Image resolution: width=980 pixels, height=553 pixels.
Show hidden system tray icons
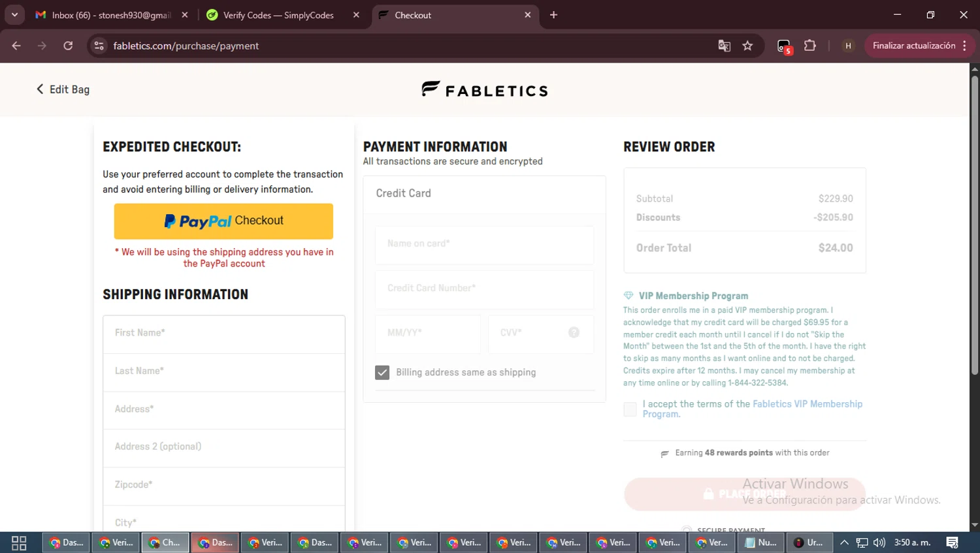(844, 543)
